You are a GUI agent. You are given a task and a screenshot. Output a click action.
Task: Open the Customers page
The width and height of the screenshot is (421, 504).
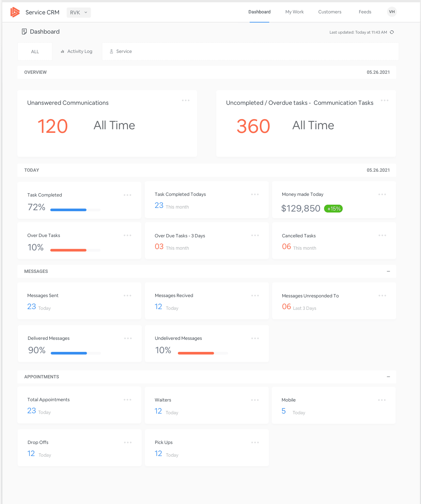click(330, 12)
